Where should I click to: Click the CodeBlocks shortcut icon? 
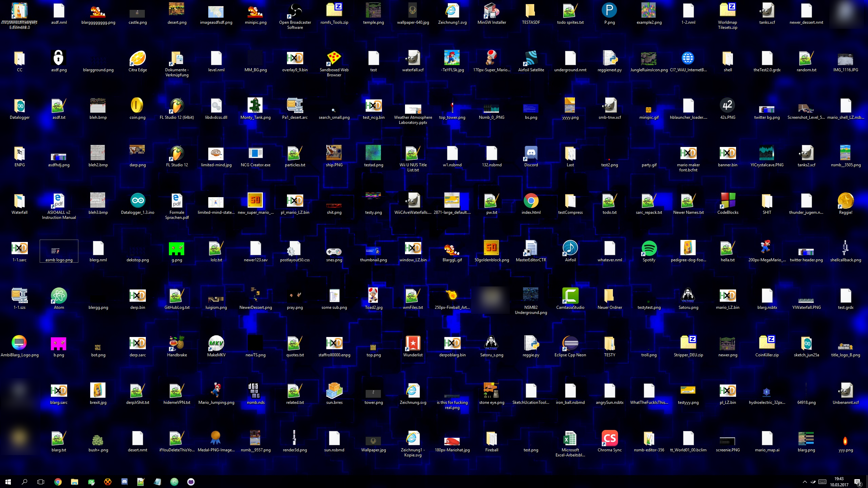coord(727,201)
